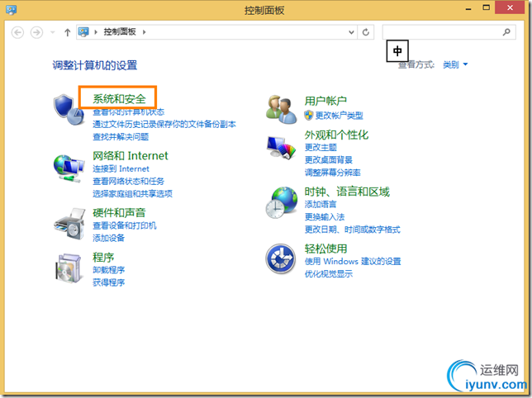Click 更改日期、时间或数字格式 link

click(352, 230)
